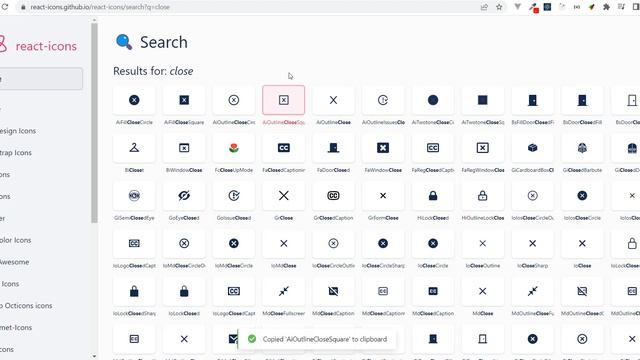
Task: Choose the GoEyeClosed icon
Action: [184, 196]
